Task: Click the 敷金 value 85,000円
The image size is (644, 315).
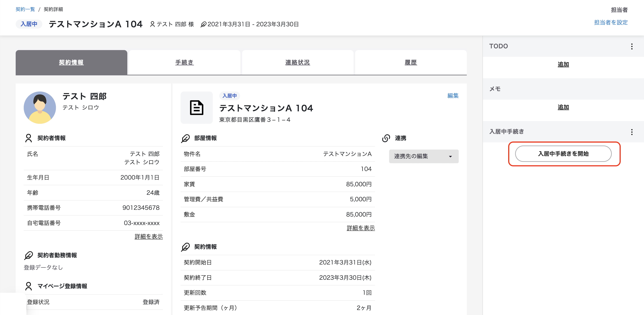Action: (359, 215)
